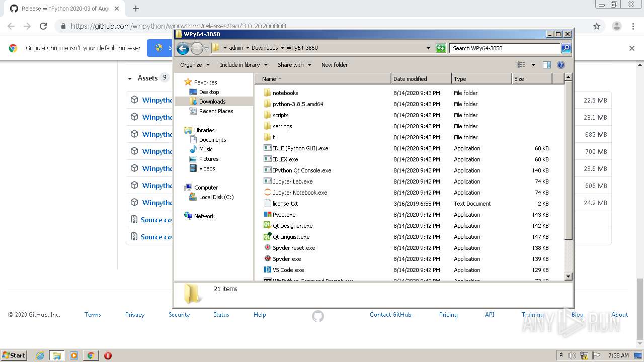Open the Explorer help question-mark icon
Image resolution: width=644 pixels, height=362 pixels.
(561, 65)
